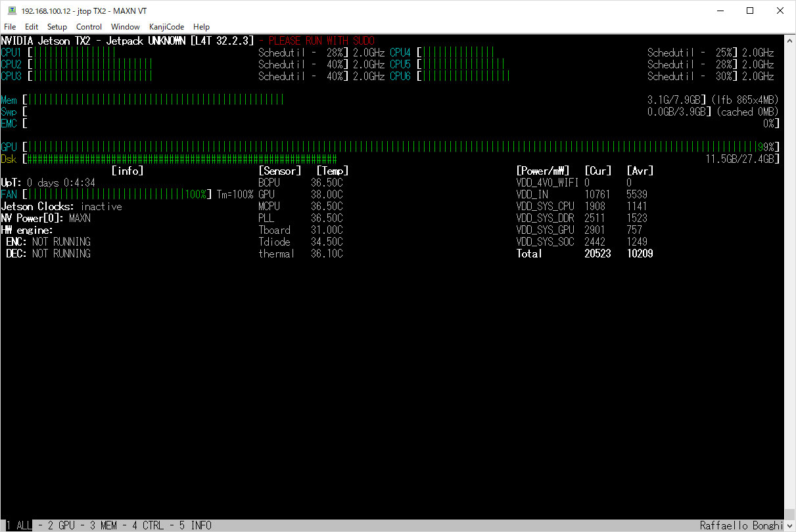Click the 'UpT: 0 days 0:4:34' uptime text
The width and height of the screenshot is (796, 532).
click(x=48, y=183)
